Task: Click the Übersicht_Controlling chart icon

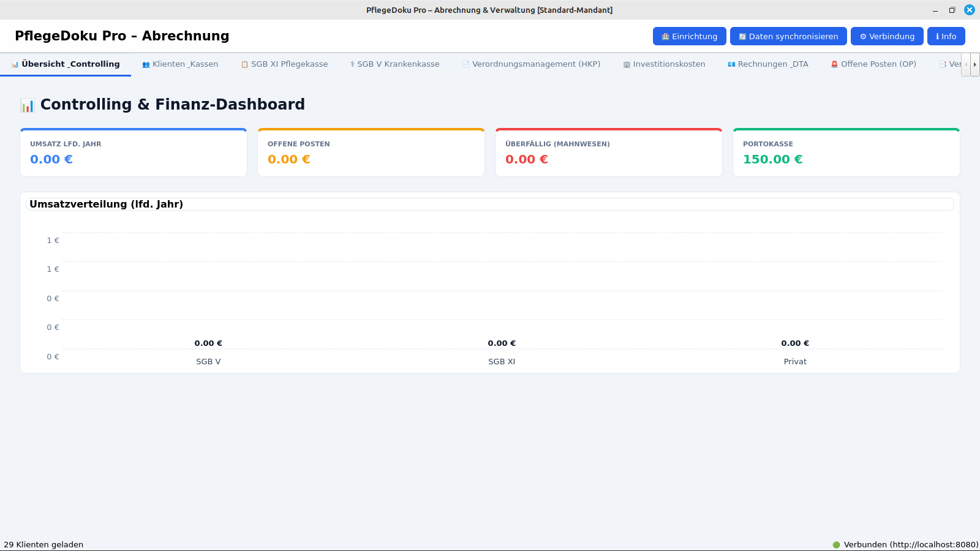Action: 15,64
